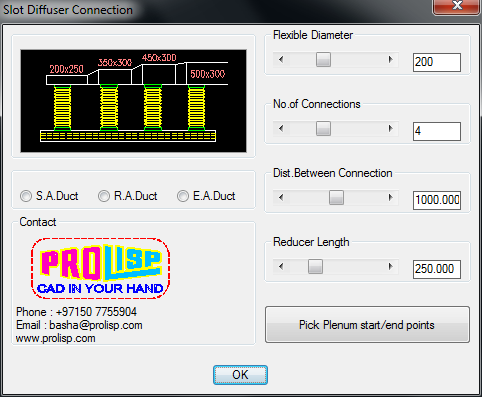Click right arrow of No.of Connections slider
The height and width of the screenshot is (397, 482).
[390, 129]
